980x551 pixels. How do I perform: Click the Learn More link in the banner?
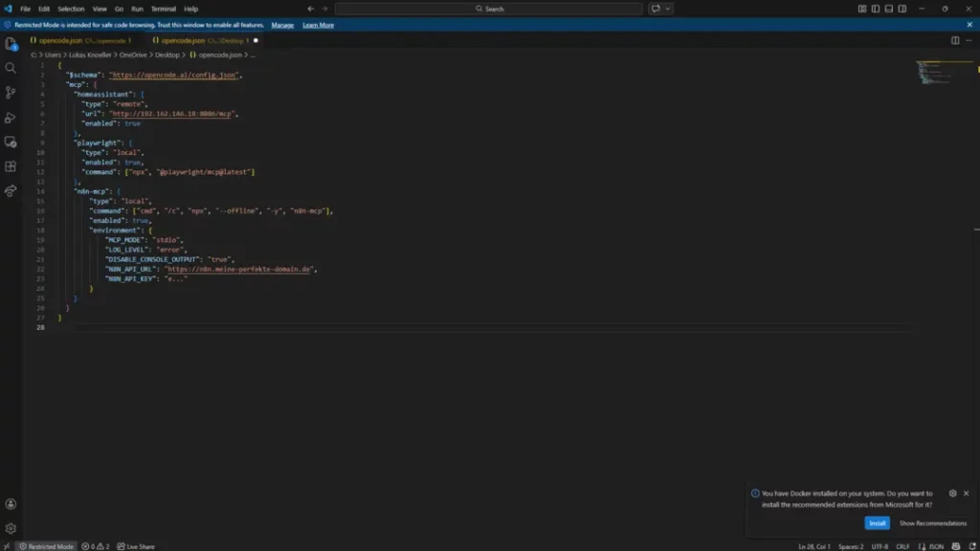318,24
